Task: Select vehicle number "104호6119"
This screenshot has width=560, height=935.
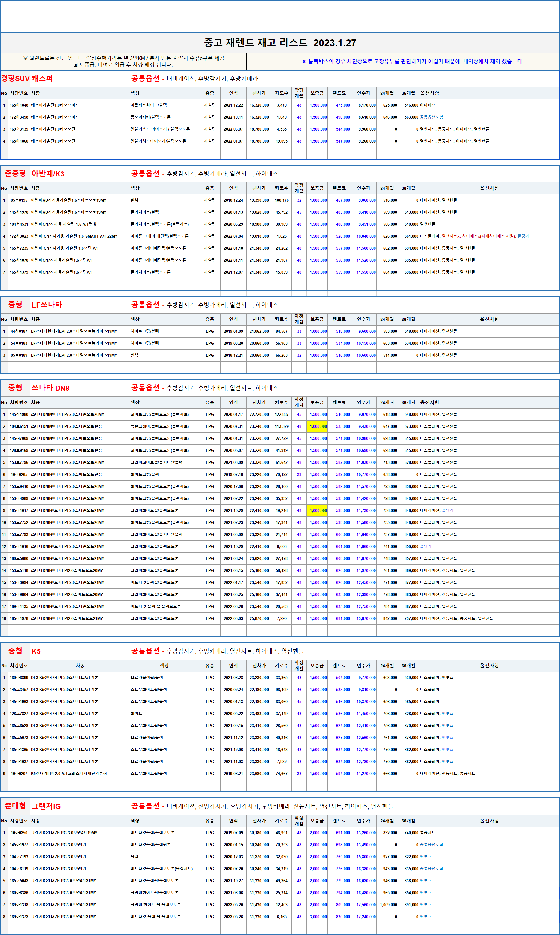Action: (x=19, y=869)
